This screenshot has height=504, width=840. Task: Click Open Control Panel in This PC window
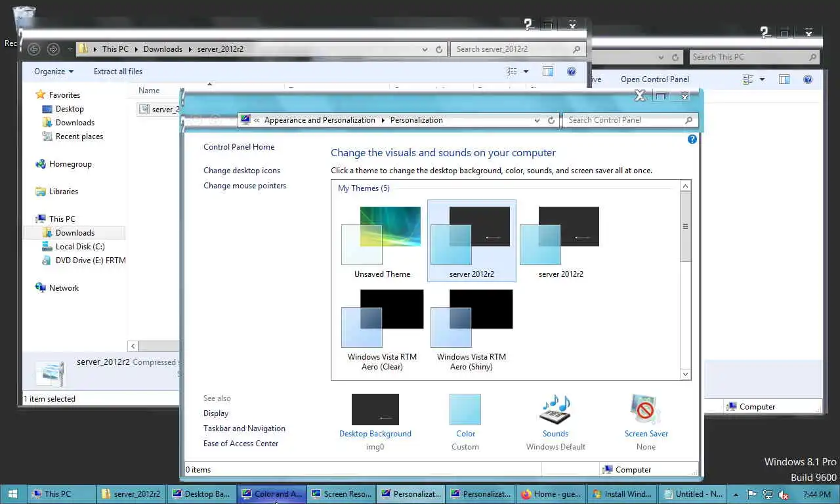(x=655, y=79)
